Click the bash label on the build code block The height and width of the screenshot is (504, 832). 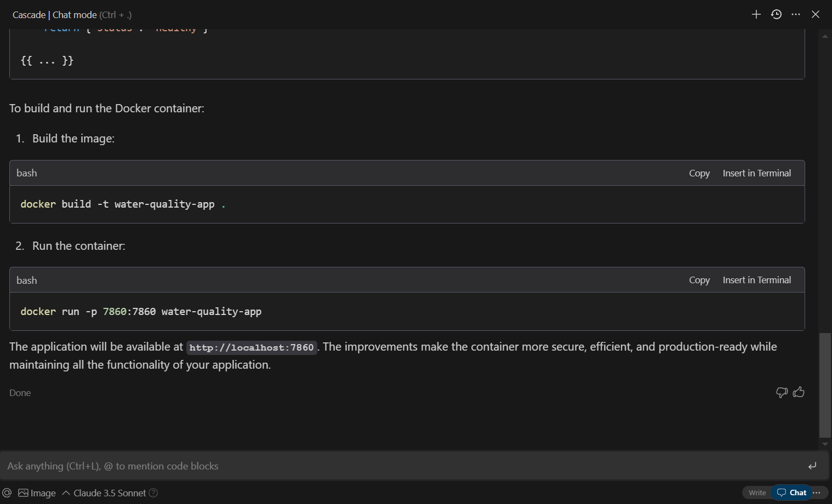click(27, 173)
